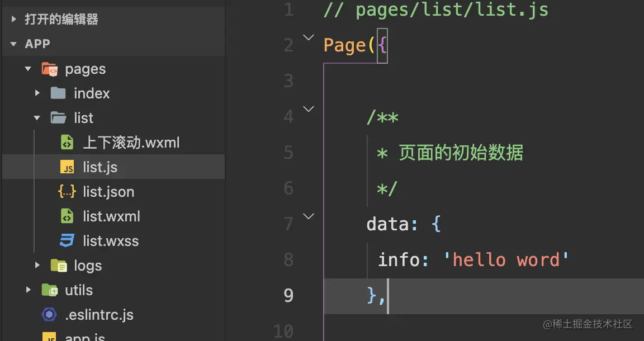Open the 上下滚动.wxml file
This screenshot has width=644, height=341.
tap(131, 143)
